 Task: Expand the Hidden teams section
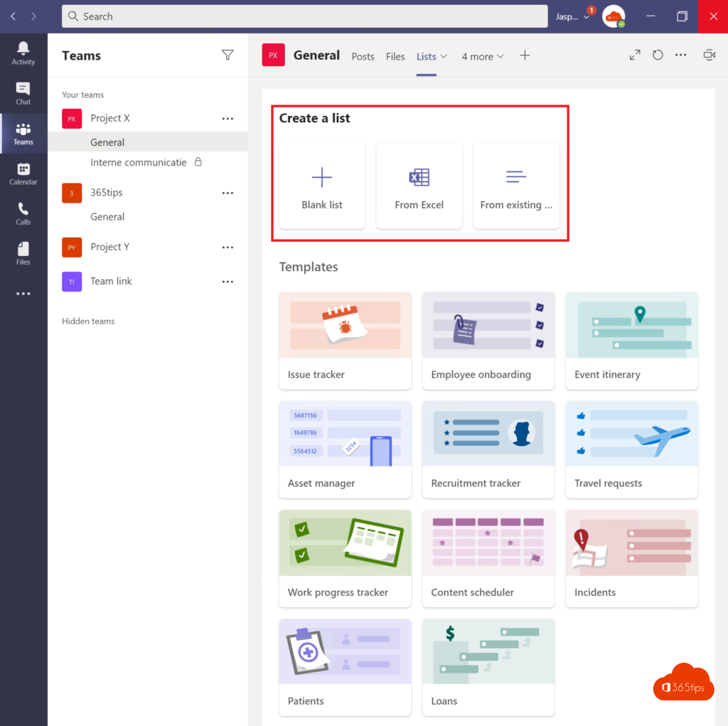tap(88, 321)
